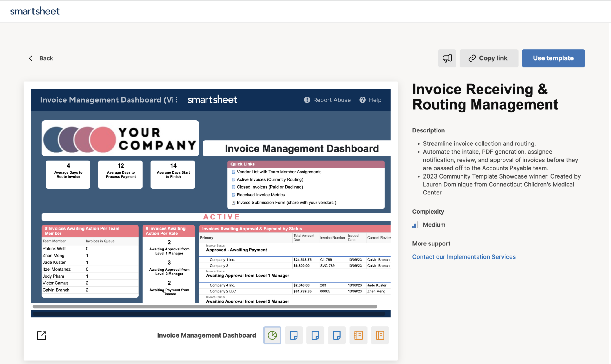Open Active Invoices (Currently Routing) quick link
The width and height of the screenshot is (611, 364).
(x=270, y=179)
